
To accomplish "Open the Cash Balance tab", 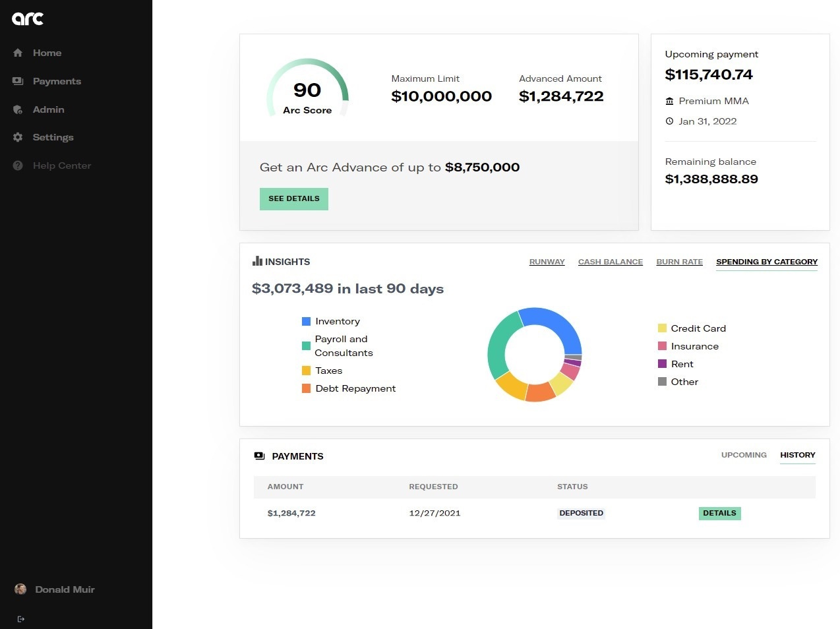I will coord(610,262).
